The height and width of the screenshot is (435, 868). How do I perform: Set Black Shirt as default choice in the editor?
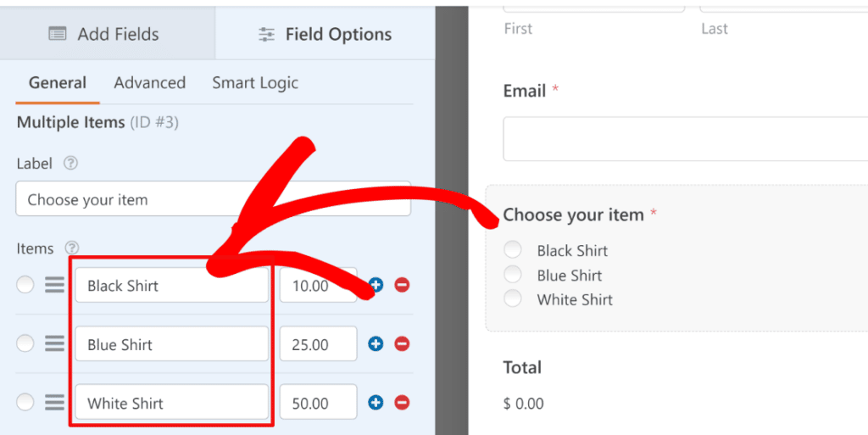click(25, 285)
